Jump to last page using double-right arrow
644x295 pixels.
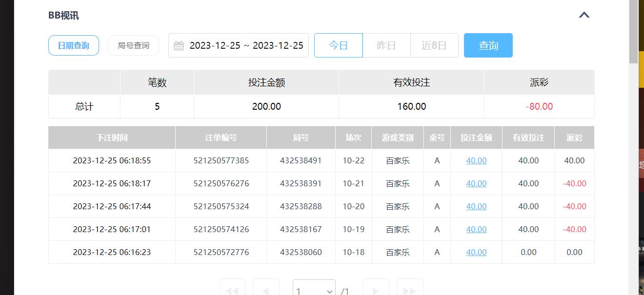(410, 291)
